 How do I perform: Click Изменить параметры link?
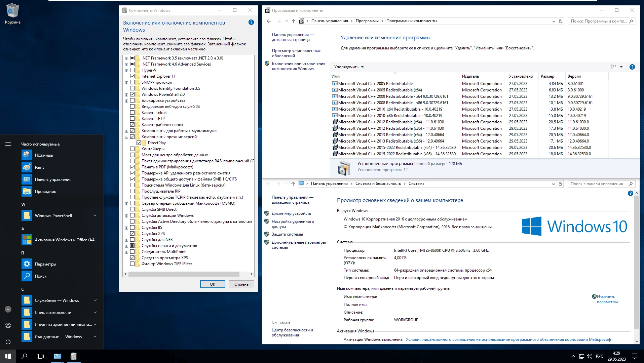click(x=607, y=299)
